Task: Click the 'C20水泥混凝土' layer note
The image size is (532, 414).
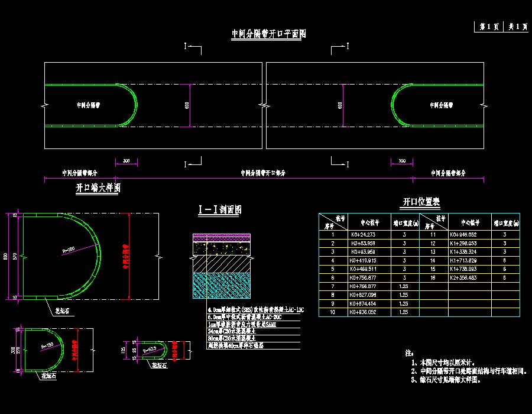Action: pos(232,338)
